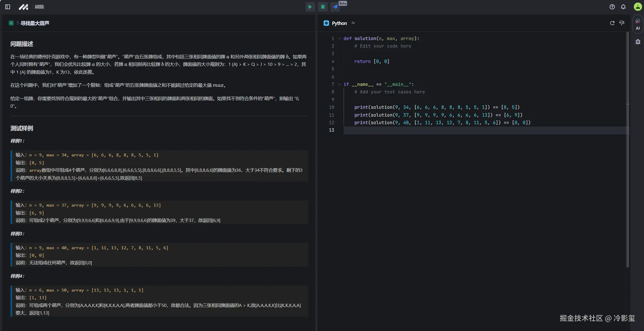This screenshot has height=331, width=644.
Task: Open the help question mark icon
Action: tap(612, 7)
